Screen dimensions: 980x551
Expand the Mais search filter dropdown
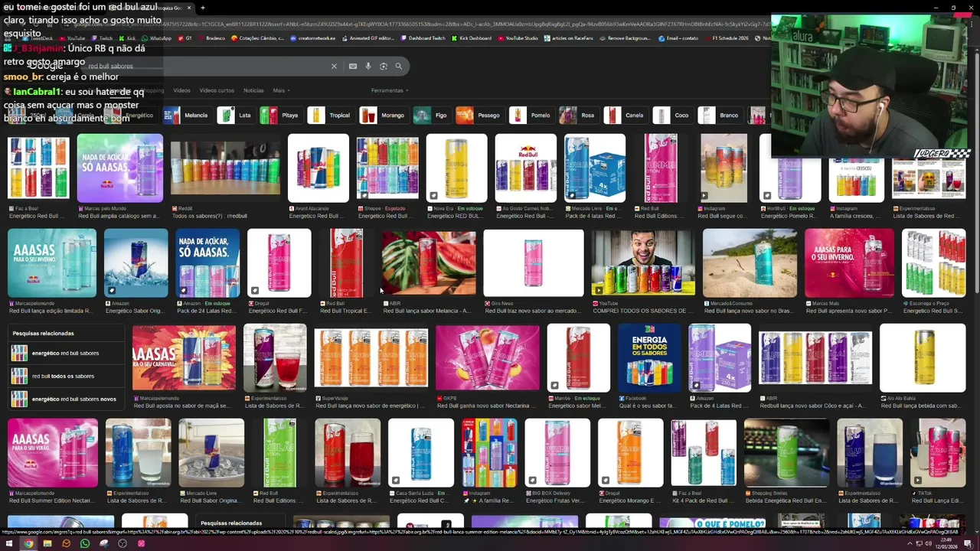pyautogui.click(x=281, y=90)
